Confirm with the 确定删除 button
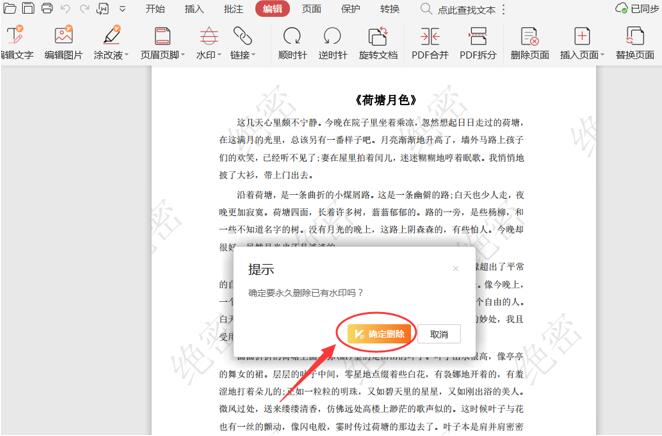 click(x=379, y=334)
